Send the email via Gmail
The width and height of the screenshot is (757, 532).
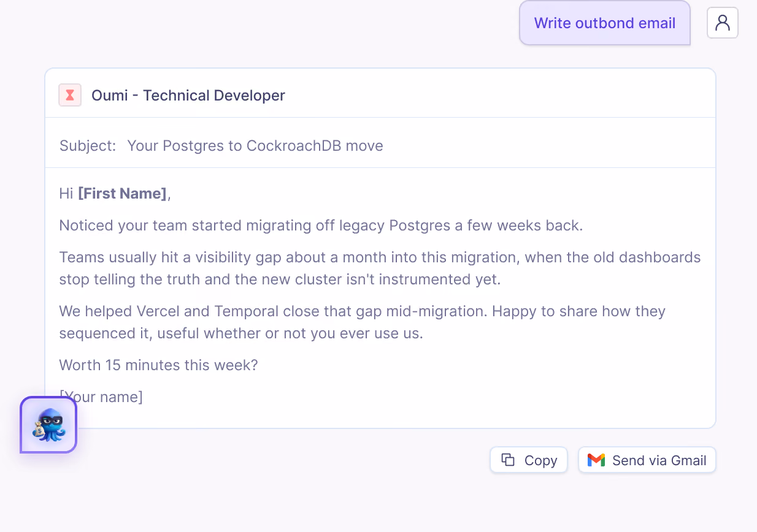(x=647, y=460)
